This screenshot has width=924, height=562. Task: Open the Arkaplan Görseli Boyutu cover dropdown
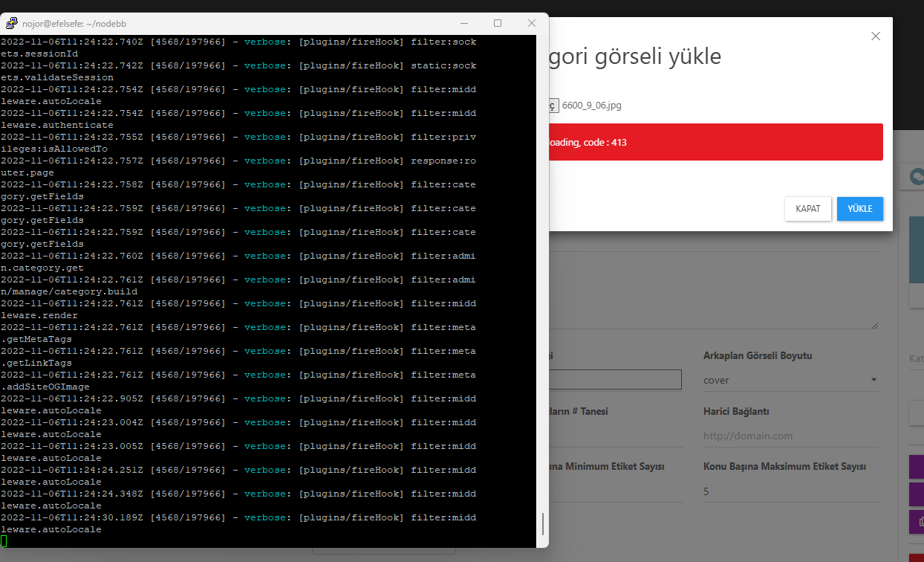coord(790,380)
